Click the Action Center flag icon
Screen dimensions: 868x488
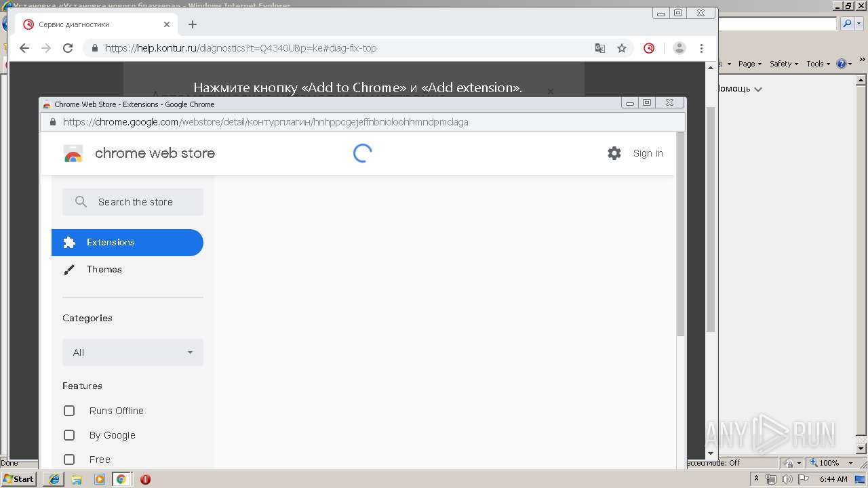pos(804,479)
